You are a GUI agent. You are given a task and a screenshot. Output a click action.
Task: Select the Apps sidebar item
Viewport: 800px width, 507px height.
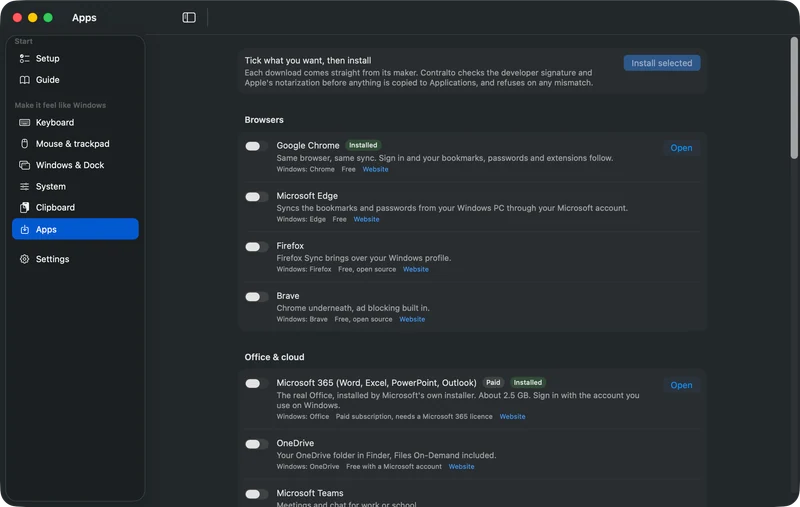click(75, 229)
